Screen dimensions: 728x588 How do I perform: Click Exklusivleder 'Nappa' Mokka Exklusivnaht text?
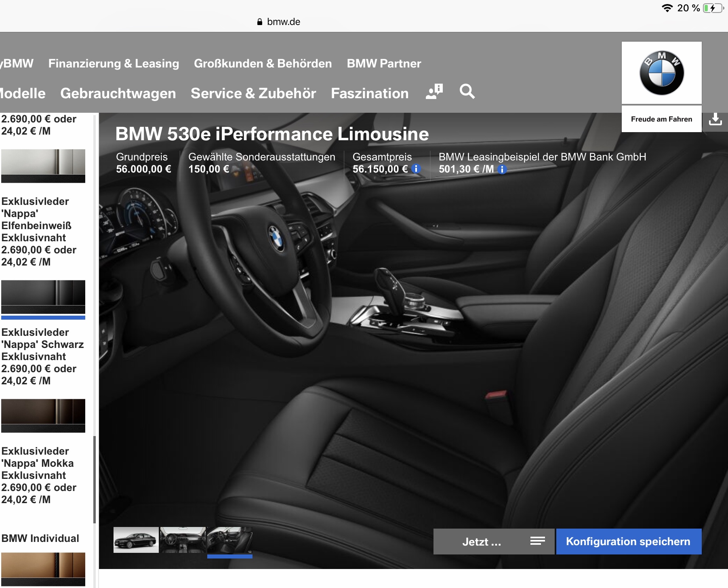click(38, 463)
